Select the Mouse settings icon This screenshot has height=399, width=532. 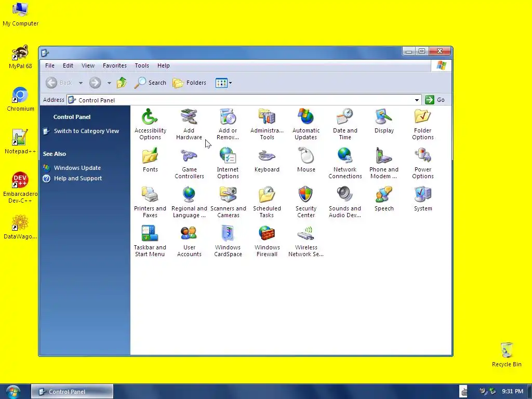coord(306,160)
